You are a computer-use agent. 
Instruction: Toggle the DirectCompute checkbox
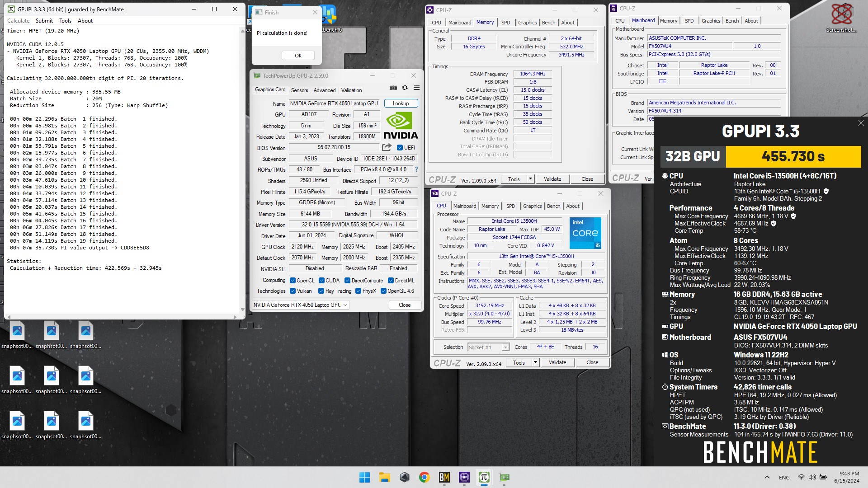(347, 281)
